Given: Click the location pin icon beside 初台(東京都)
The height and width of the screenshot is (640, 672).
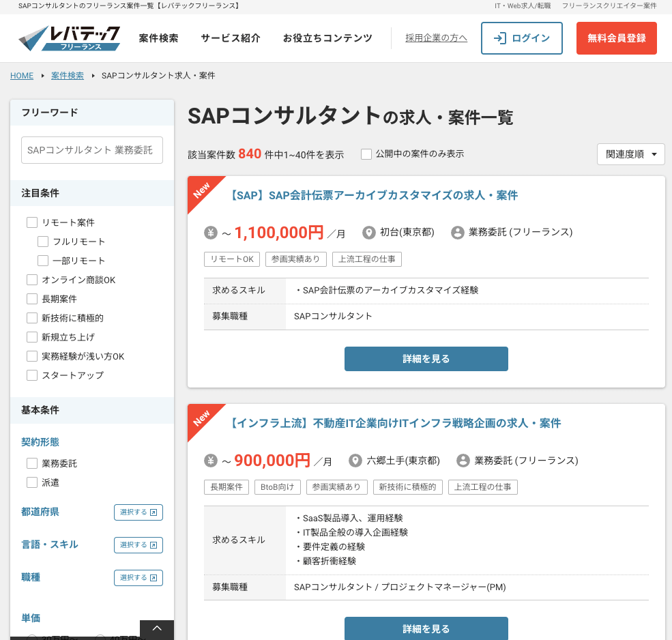Looking at the screenshot, I should coord(368,233).
